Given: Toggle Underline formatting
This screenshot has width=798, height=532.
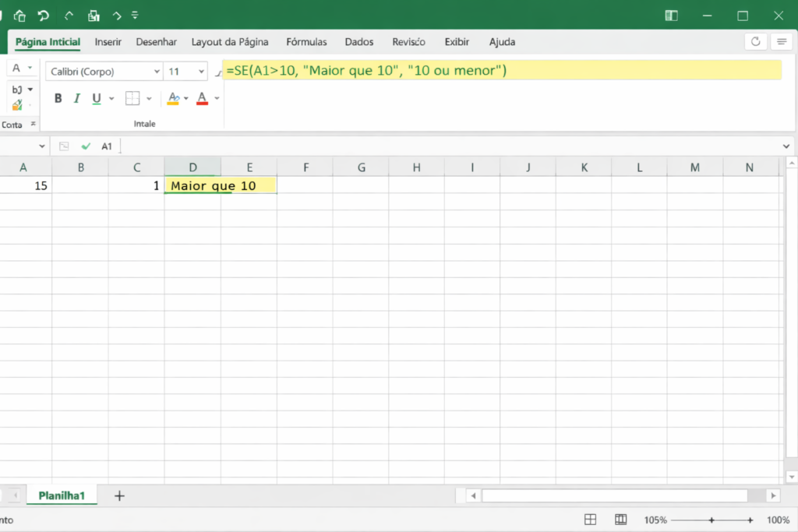Looking at the screenshot, I should point(97,98).
